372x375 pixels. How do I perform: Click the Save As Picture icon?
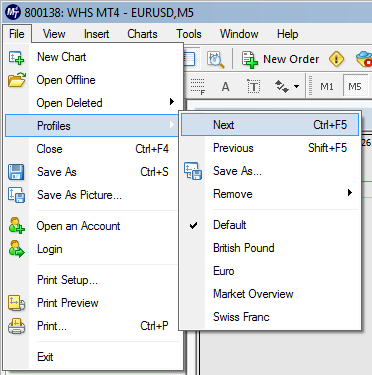click(x=17, y=195)
